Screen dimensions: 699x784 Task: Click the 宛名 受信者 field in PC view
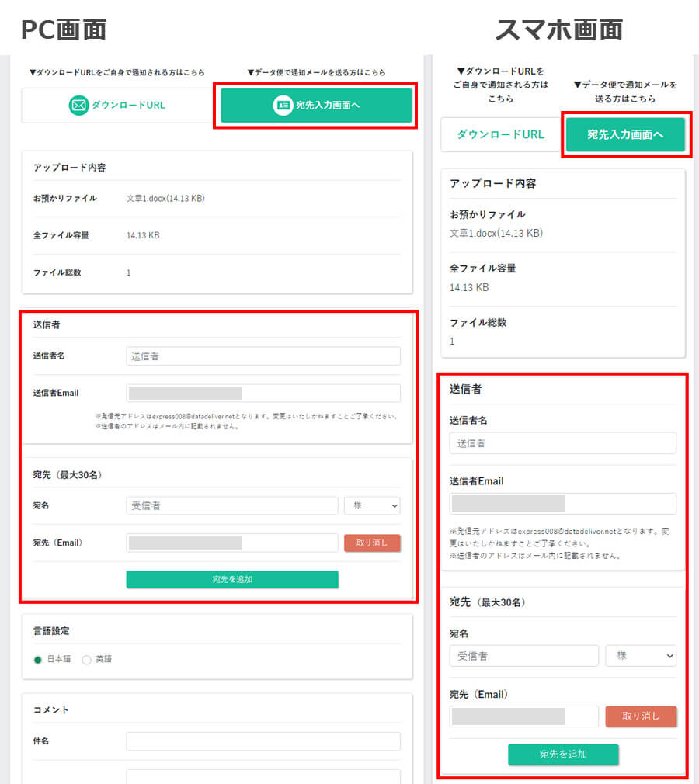point(232,505)
